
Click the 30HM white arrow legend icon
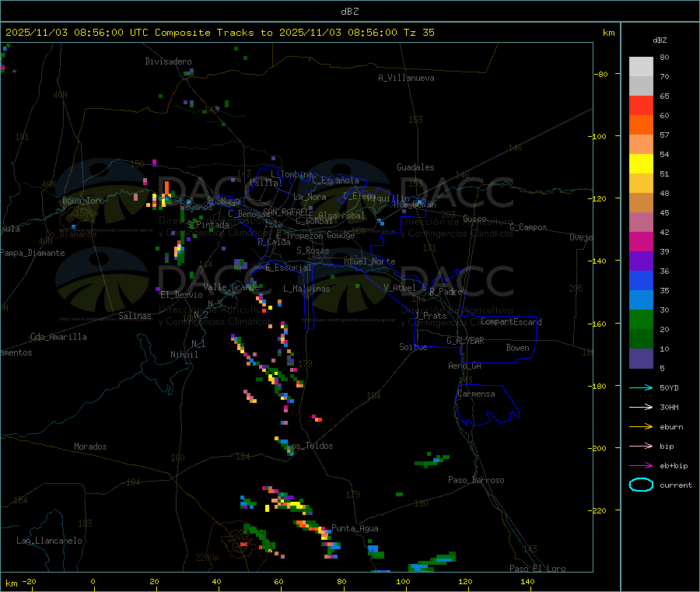pos(641,407)
